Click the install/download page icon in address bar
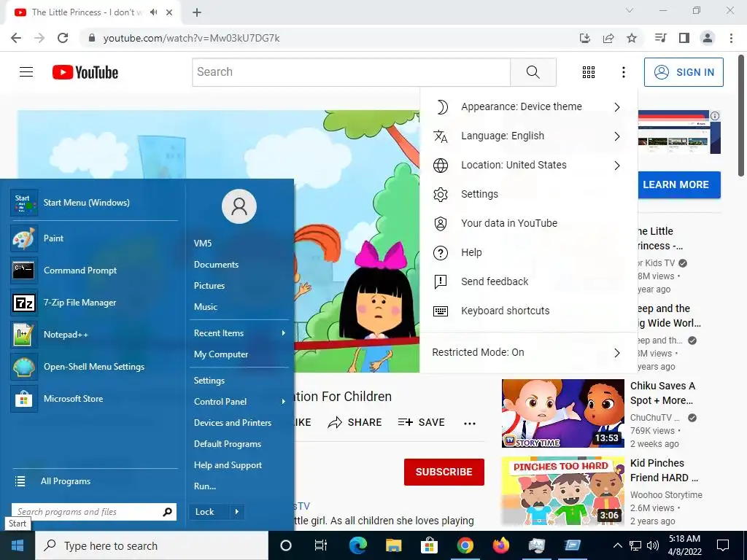Screen dimensions: 747x560 click(x=585, y=38)
